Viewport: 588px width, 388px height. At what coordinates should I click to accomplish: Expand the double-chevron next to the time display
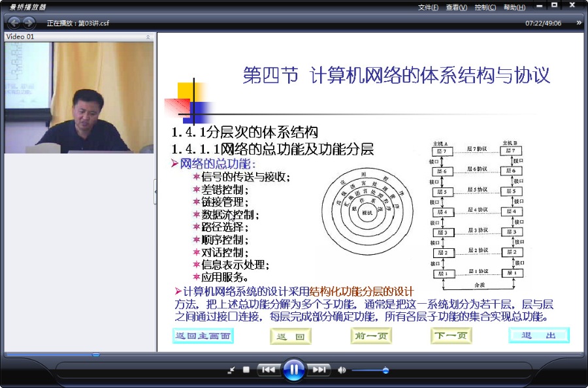579,23
